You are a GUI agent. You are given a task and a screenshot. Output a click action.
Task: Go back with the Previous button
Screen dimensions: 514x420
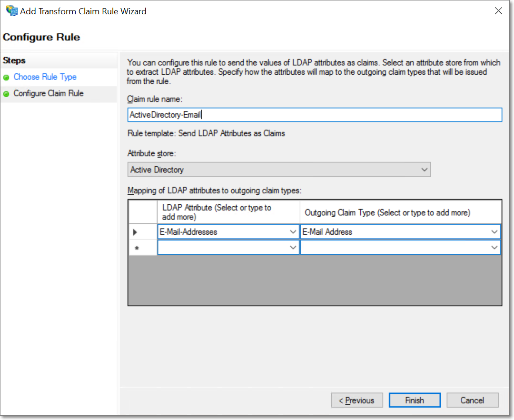356,400
